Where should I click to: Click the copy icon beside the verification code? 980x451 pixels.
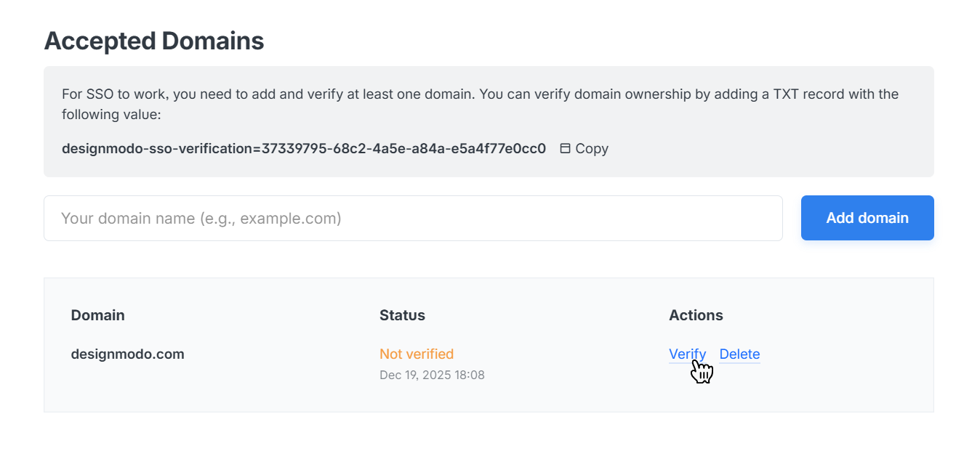pyautogui.click(x=565, y=149)
